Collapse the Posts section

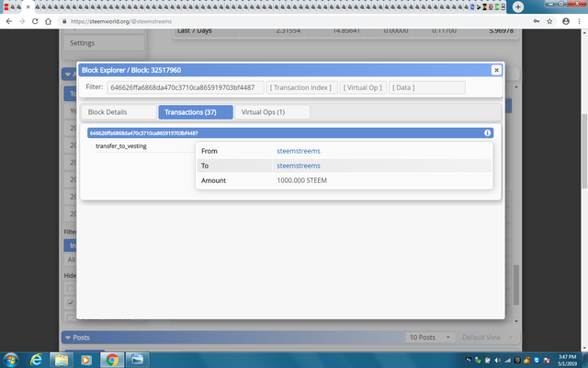coord(68,338)
